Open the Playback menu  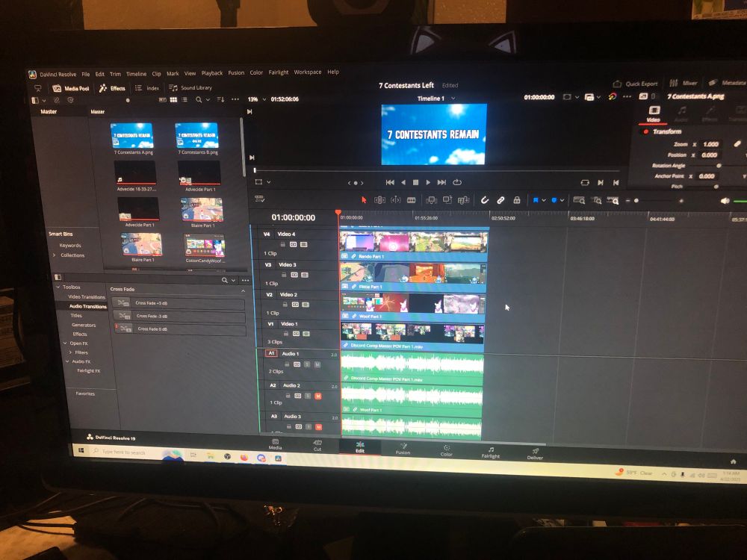pyautogui.click(x=212, y=73)
